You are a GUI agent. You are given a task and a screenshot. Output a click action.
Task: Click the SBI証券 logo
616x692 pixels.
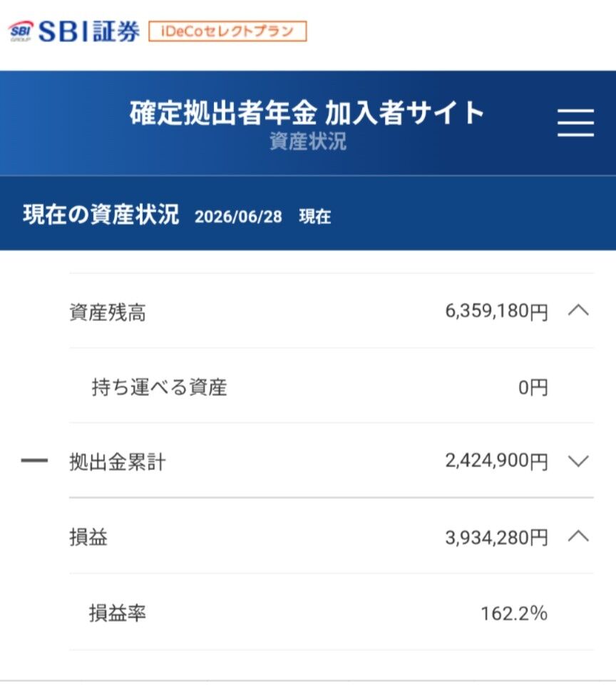click(73, 31)
